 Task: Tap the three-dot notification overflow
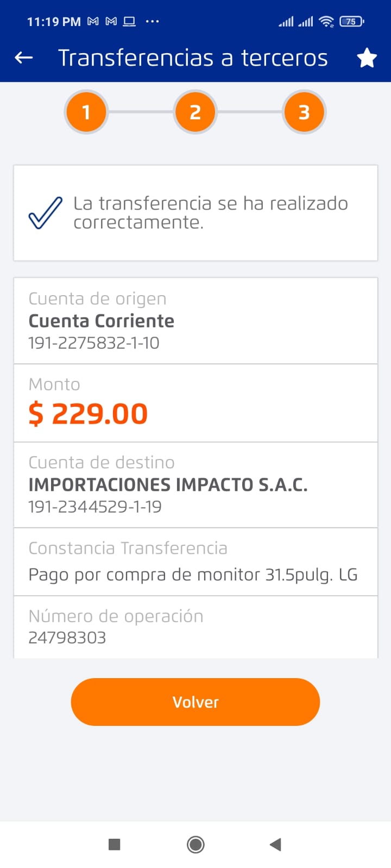(153, 22)
